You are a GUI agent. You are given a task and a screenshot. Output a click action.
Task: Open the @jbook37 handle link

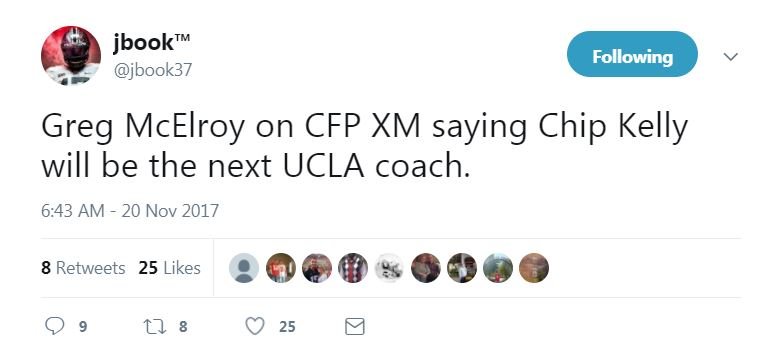152,70
